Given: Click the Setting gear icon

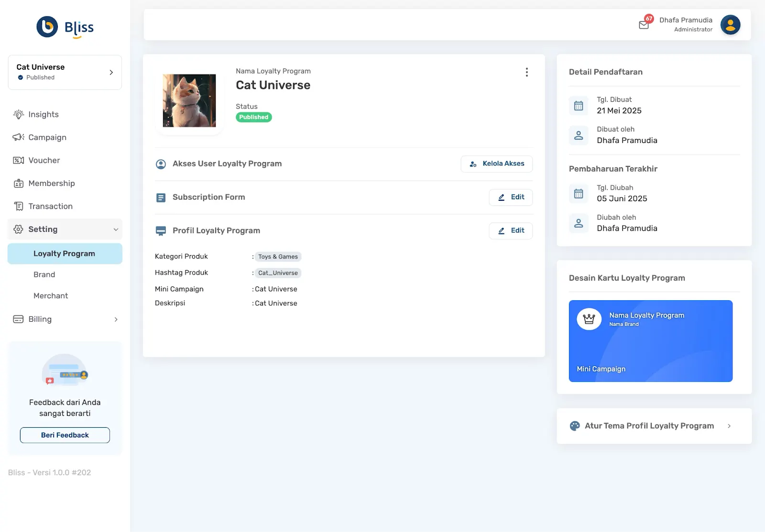Looking at the screenshot, I should coord(18,229).
